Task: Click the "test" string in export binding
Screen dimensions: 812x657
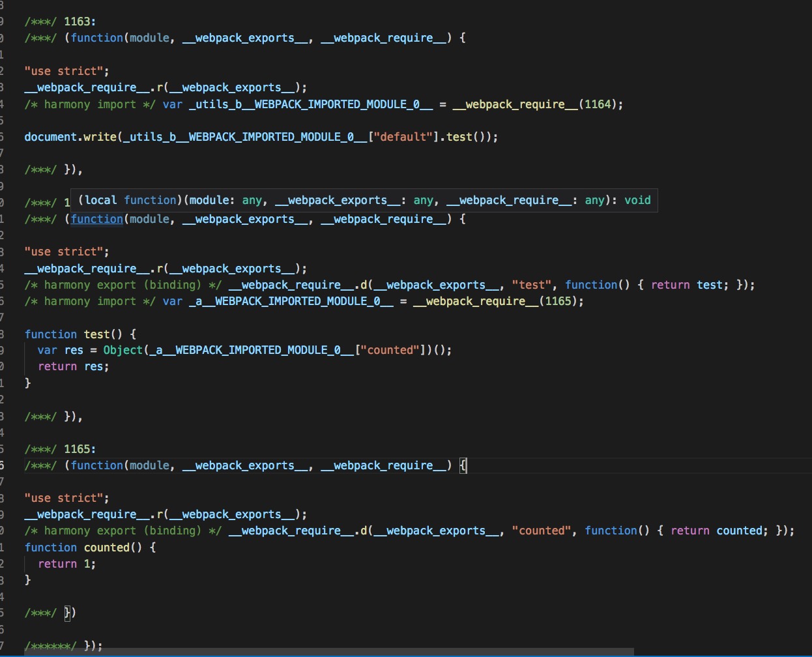Action: pyautogui.click(x=531, y=285)
